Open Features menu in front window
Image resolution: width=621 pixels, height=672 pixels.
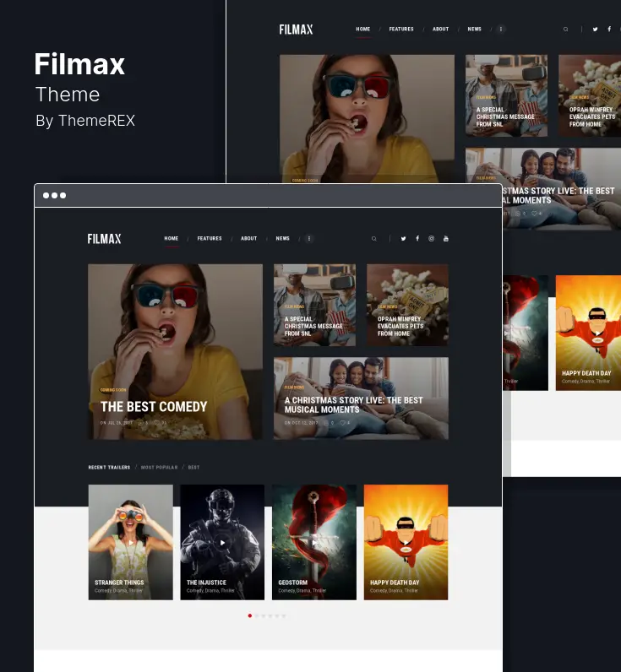tap(210, 238)
